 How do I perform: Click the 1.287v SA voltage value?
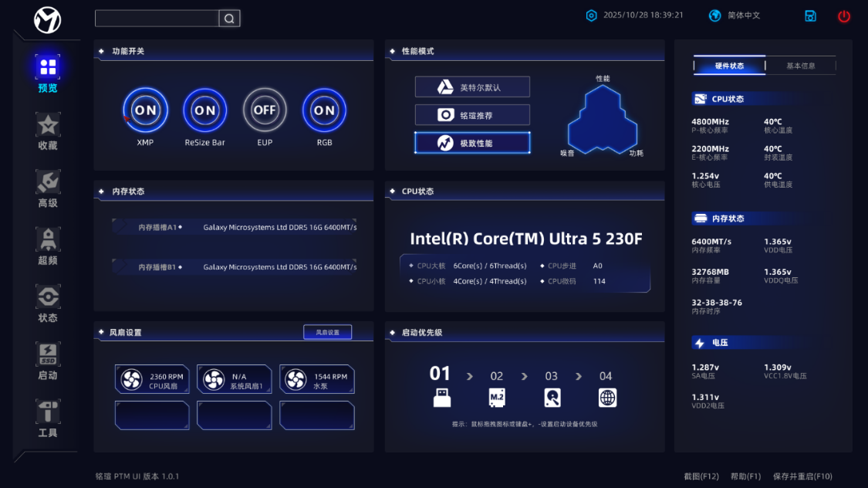pos(705,368)
